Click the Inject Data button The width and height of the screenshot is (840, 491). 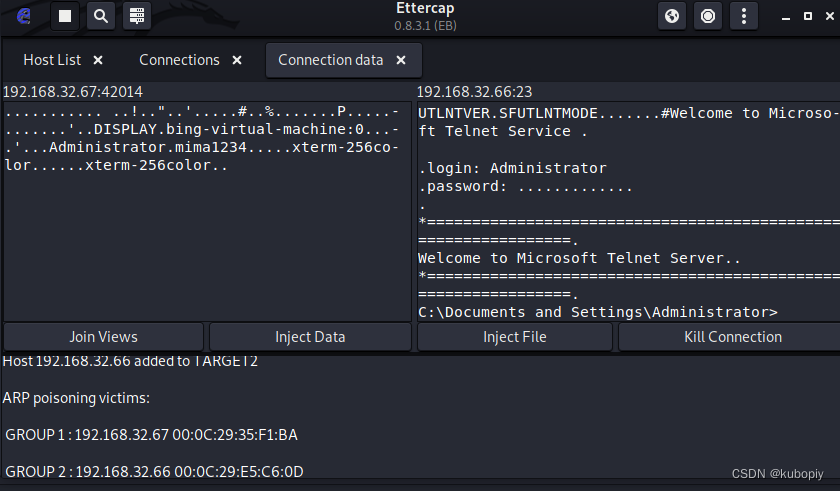[x=310, y=337]
